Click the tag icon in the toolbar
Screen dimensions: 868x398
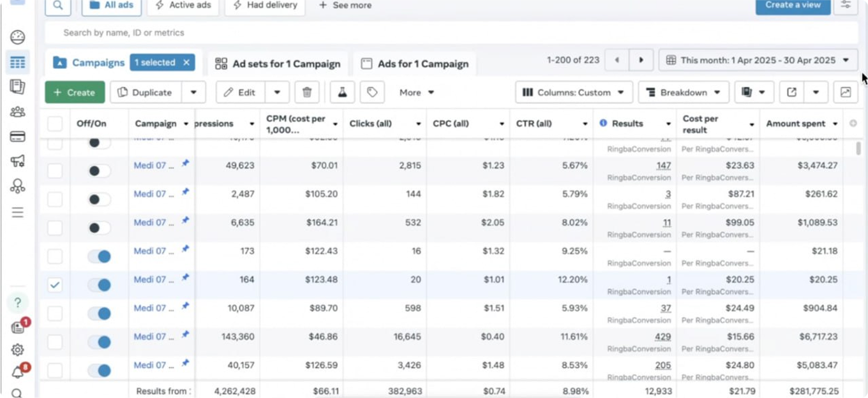(x=372, y=92)
